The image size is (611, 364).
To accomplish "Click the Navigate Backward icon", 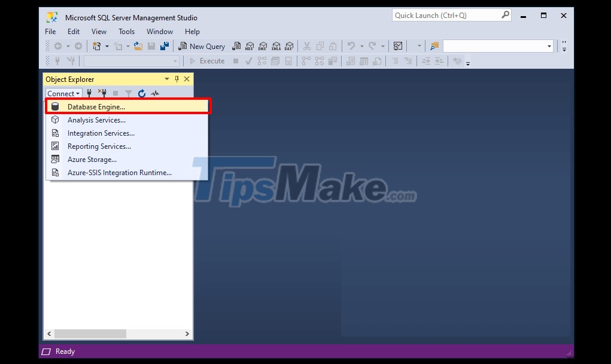I will pos(57,47).
